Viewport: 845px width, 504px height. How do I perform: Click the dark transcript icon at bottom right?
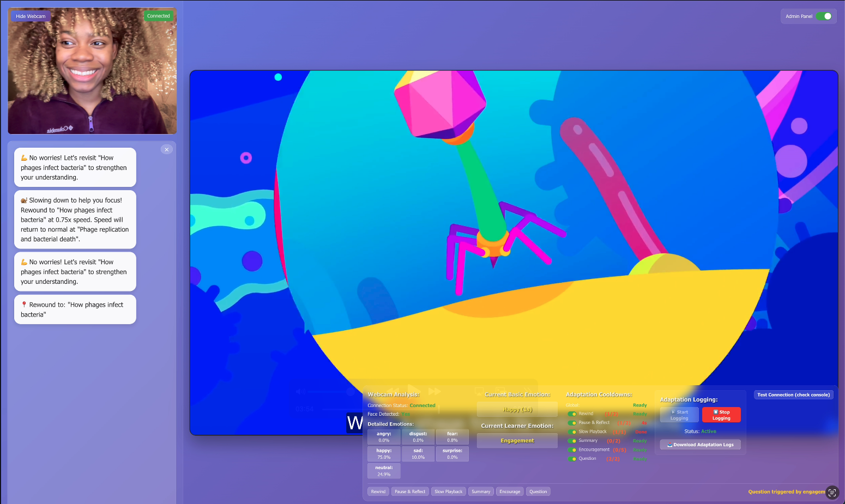[x=832, y=493]
